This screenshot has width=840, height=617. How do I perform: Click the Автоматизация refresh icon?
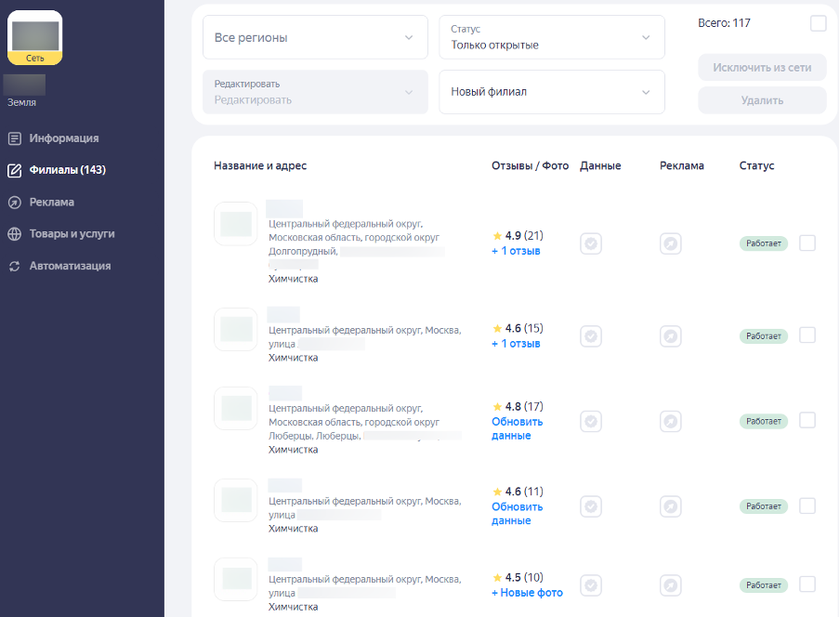[x=14, y=266]
